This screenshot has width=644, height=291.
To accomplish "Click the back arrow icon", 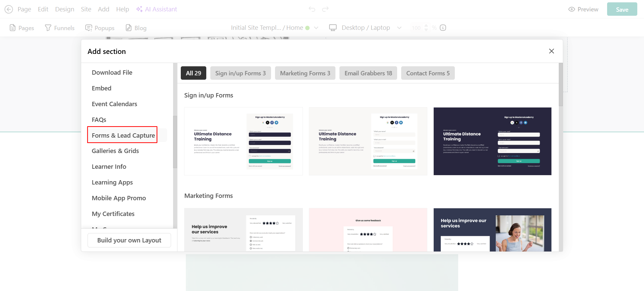I will pos(9,9).
